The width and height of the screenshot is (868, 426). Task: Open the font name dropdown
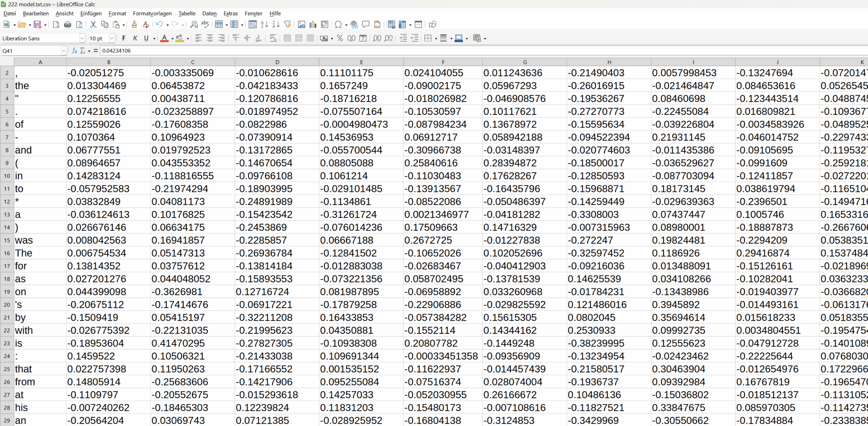click(82, 38)
